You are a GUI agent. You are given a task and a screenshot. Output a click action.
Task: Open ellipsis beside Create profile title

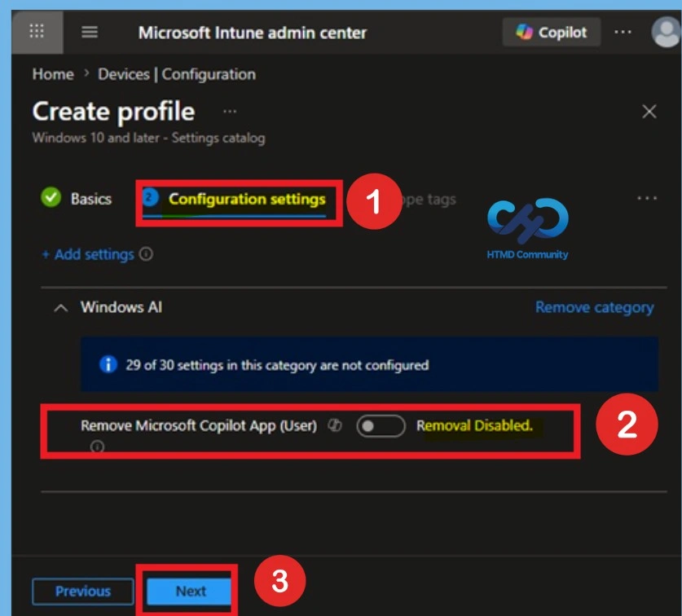[230, 112]
